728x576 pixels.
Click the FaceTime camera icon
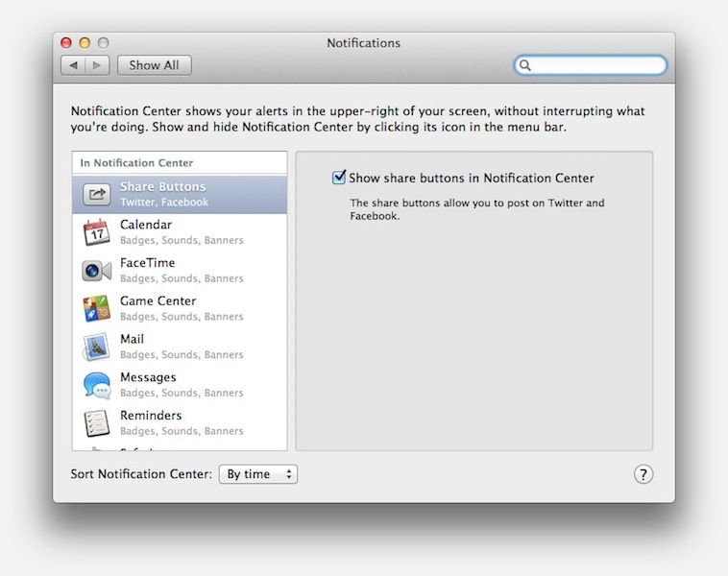coord(97,271)
